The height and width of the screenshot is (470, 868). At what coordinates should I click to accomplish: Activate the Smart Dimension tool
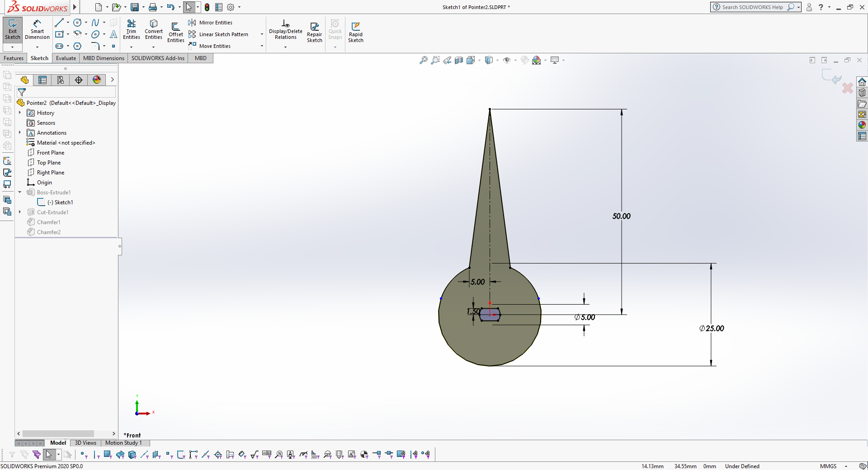(x=37, y=30)
